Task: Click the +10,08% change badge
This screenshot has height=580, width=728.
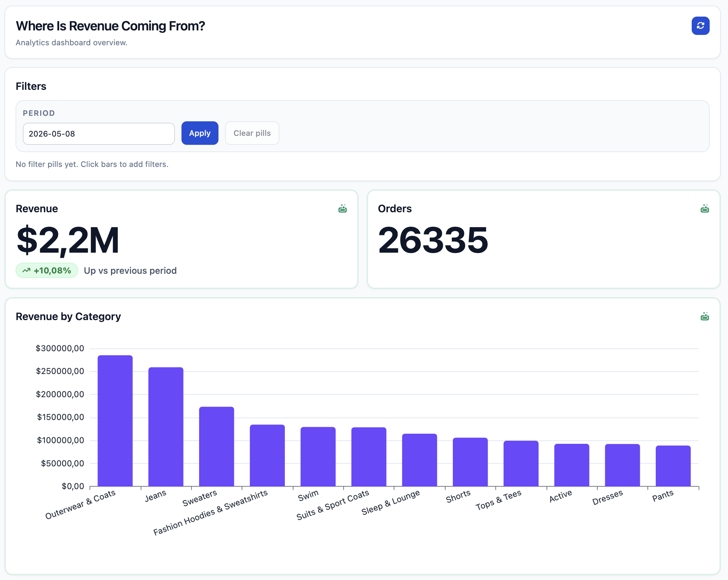Action: point(47,270)
